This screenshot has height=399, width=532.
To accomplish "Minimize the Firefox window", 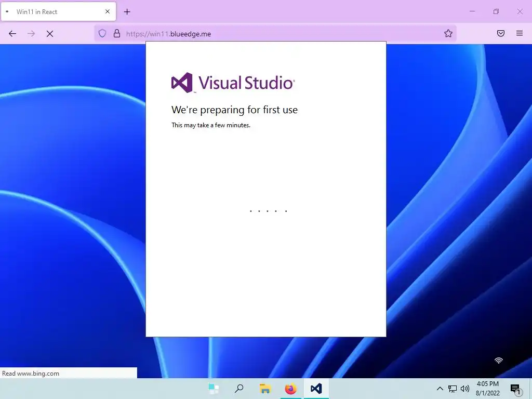I will tap(472, 11).
